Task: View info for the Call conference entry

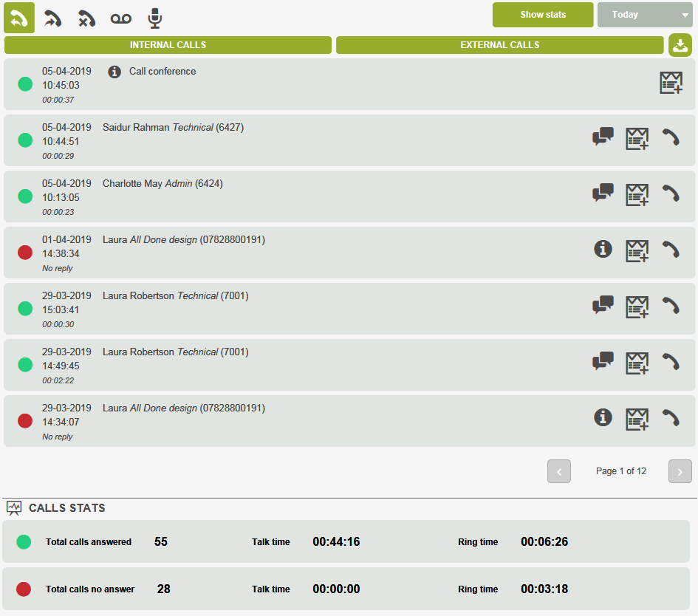Action: pyautogui.click(x=116, y=72)
